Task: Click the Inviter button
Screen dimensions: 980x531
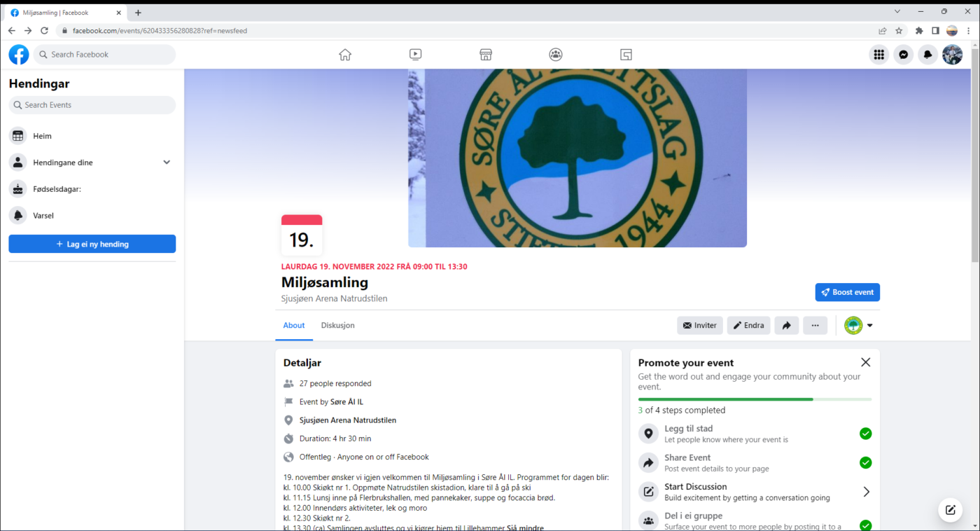Action: coord(700,325)
